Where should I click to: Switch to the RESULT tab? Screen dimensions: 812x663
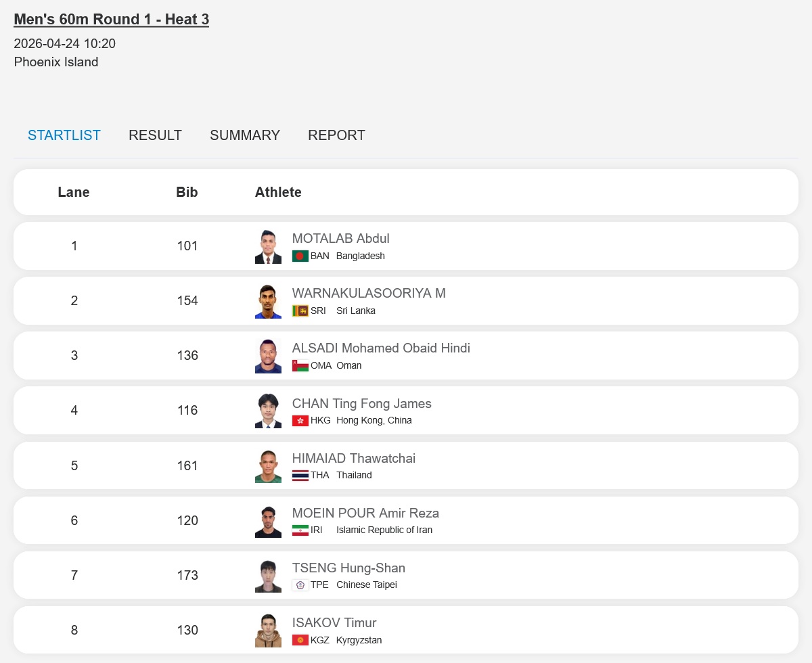coord(155,135)
